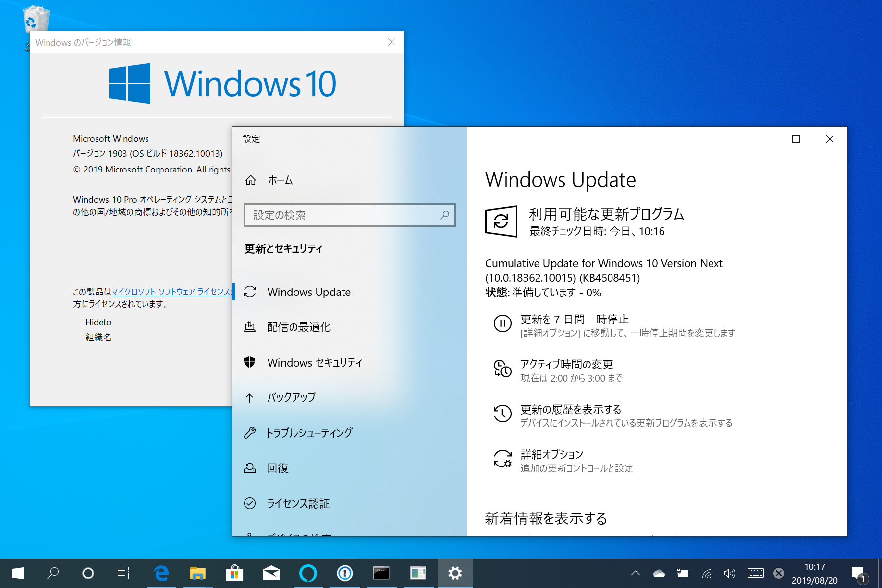
Task: Launch Microsoft Edge from the taskbar
Action: [x=162, y=573]
